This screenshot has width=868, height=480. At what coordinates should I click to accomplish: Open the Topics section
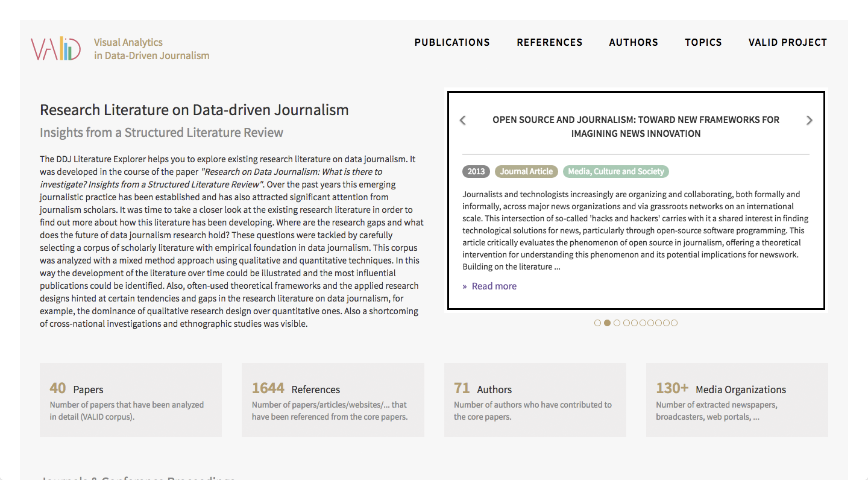(703, 42)
